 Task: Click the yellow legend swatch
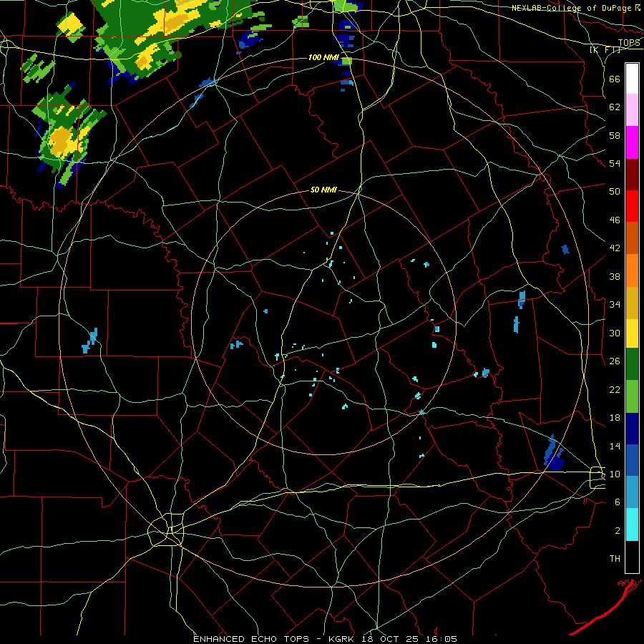pos(632,333)
